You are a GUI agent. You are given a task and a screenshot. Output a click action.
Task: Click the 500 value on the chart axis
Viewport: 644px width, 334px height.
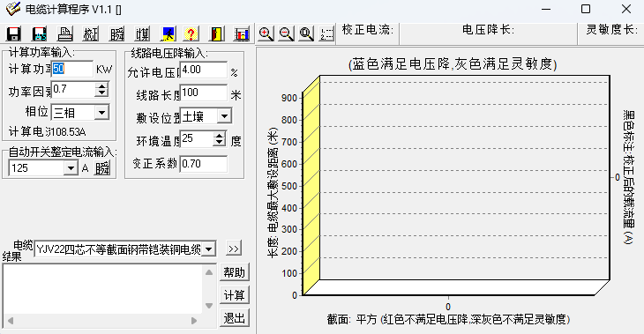tap(289, 186)
